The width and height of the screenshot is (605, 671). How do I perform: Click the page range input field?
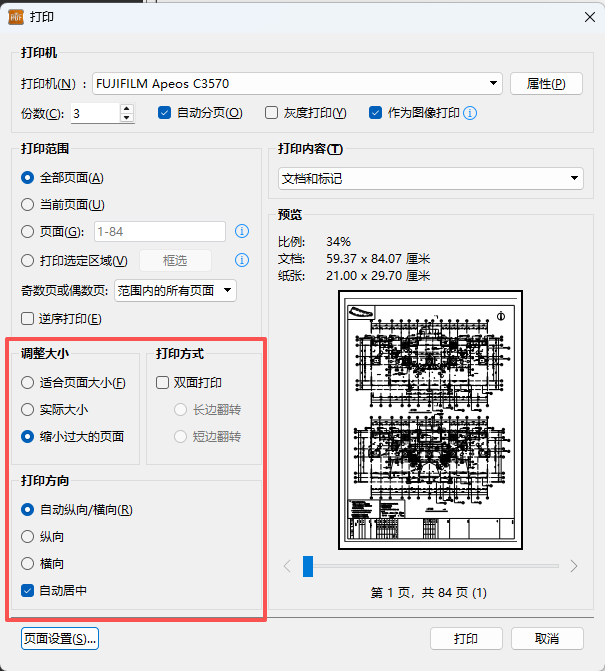coord(160,232)
